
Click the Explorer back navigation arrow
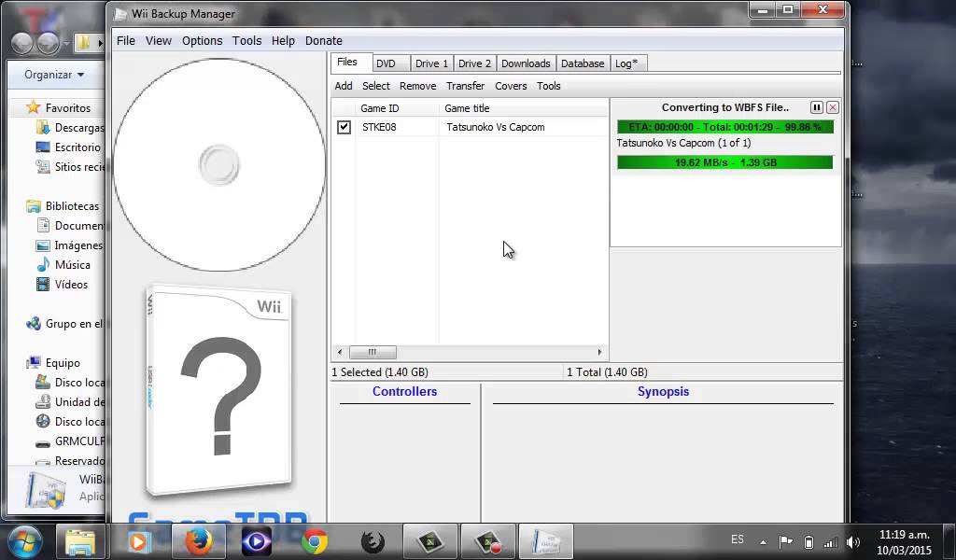(x=22, y=43)
